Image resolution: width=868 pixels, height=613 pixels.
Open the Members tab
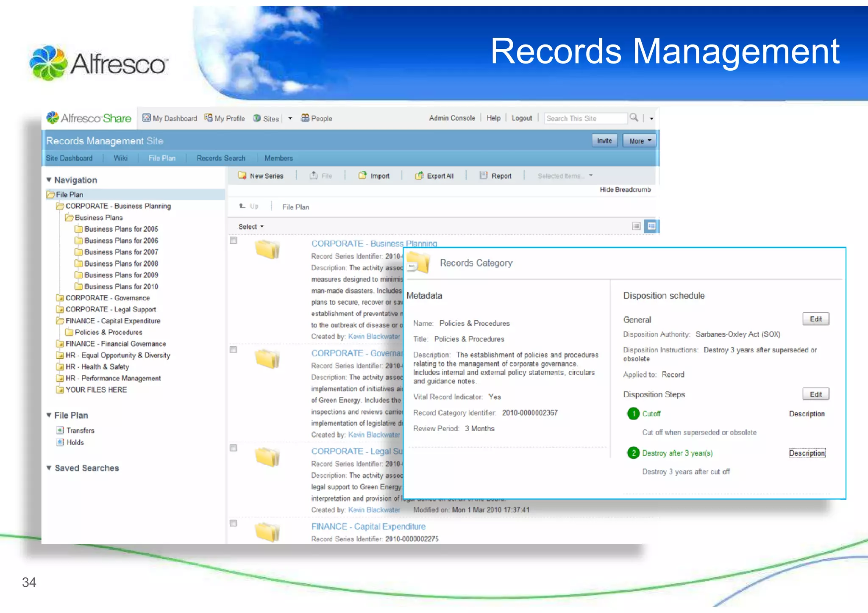279,158
